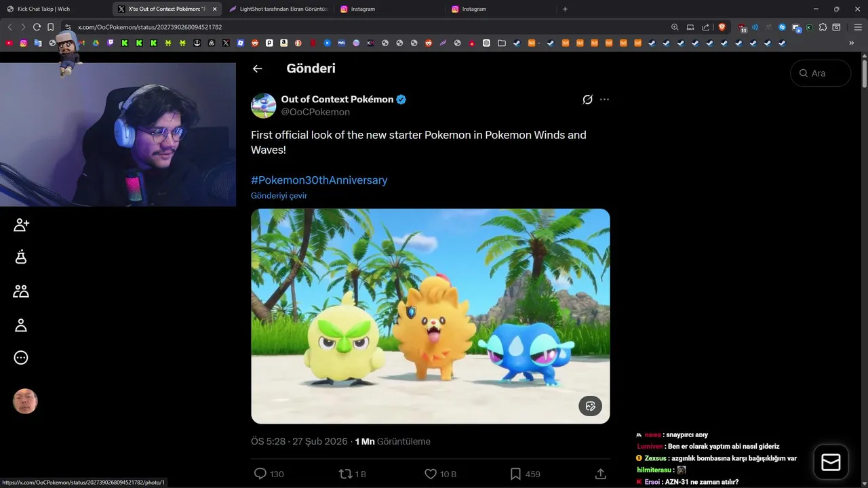This screenshot has height=488, width=868.
Task: Open the Brave Shields lion icon
Action: pyautogui.click(x=722, y=27)
